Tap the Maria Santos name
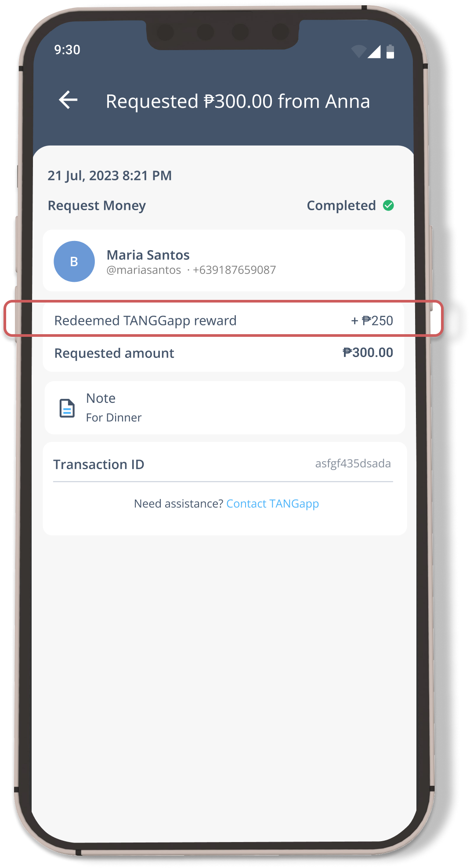Image resolution: width=470 pixels, height=868 pixels. pos(148,255)
